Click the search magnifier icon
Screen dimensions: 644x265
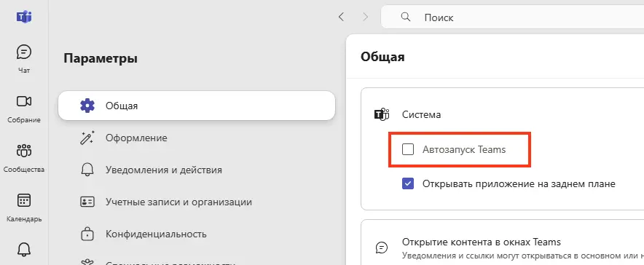[405, 17]
